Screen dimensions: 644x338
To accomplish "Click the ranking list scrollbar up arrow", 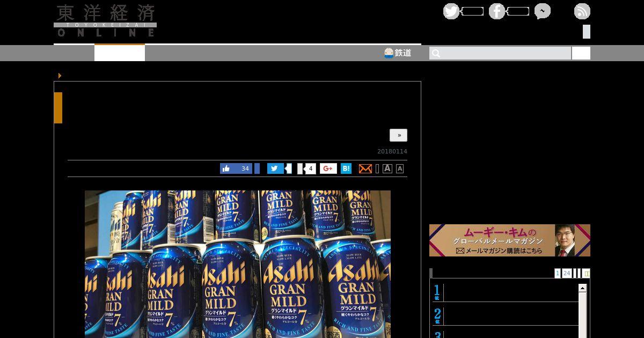I will click(x=582, y=288).
